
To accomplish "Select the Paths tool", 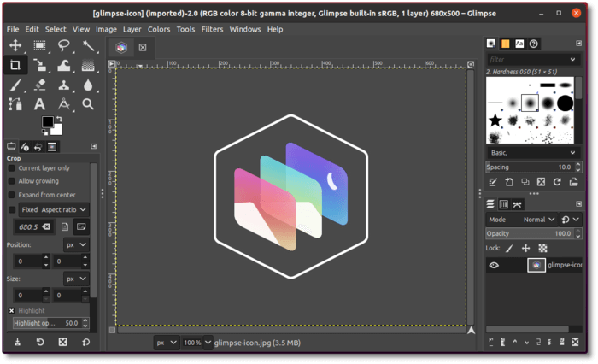I will pos(15,104).
